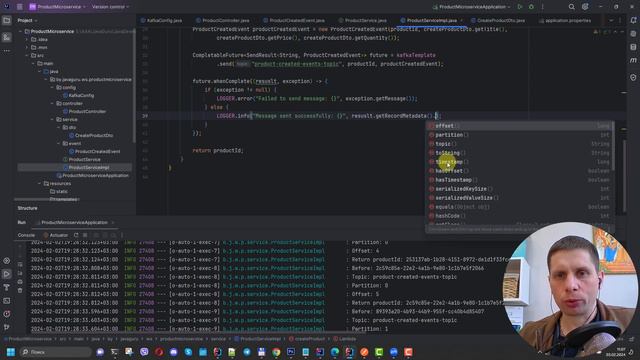Open the run configuration dropdown
Screen dimensions: 640x360
tap(471, 7)
